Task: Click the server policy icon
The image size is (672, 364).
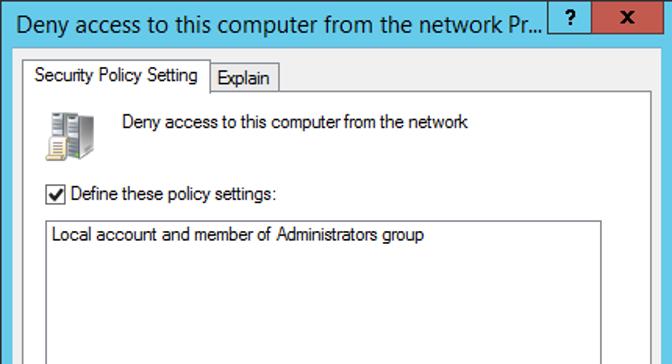Action: (x=70, y=136)
